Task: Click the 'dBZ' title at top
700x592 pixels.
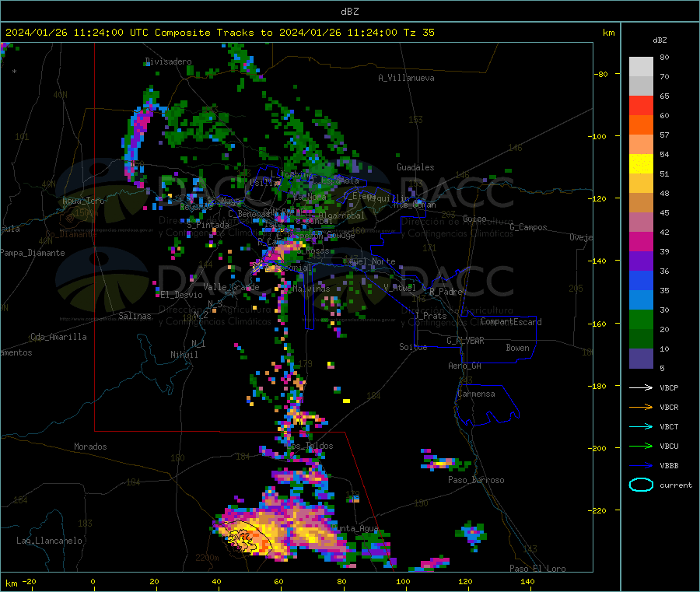Action: coord(349,11)
